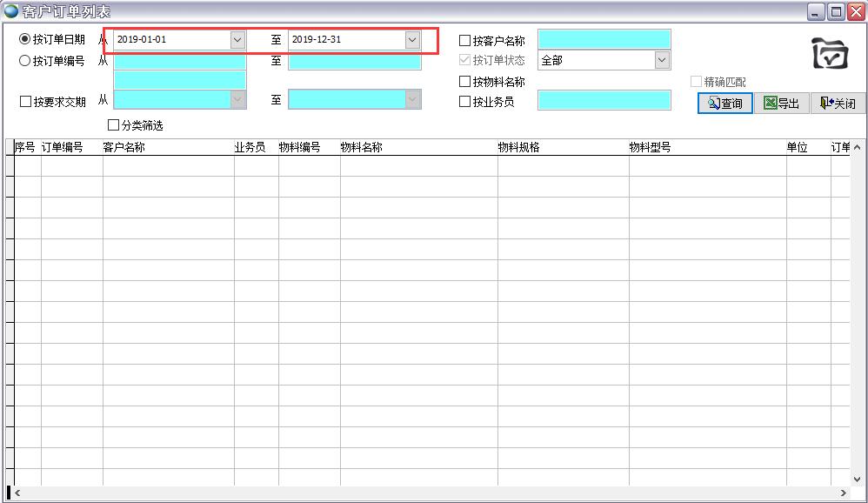Viewport: 868px width, 503px height.
Task: Tick the 按物料名称 checkbox
Action: pos(464,82)
